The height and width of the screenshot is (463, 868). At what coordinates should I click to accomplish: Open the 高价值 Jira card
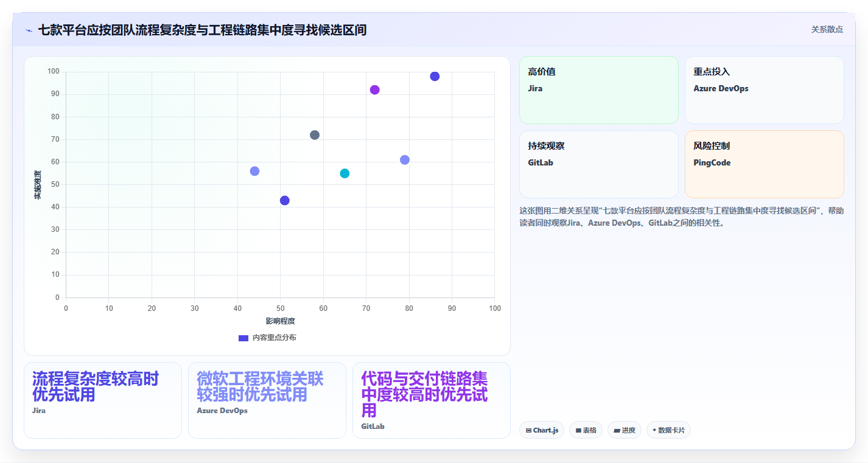coord(598,90)
